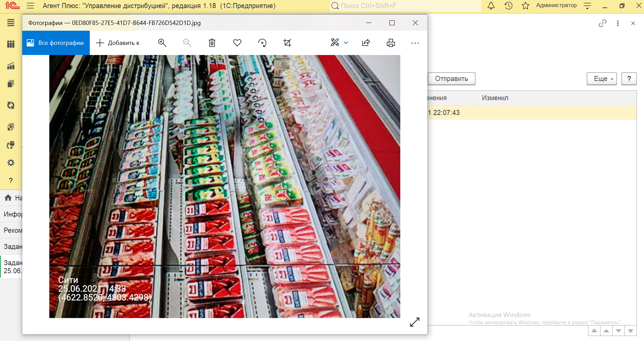Open the documents stack icon in sidebar
The height and width of the screenshot is (341, 644).
(x=11, y=84)
